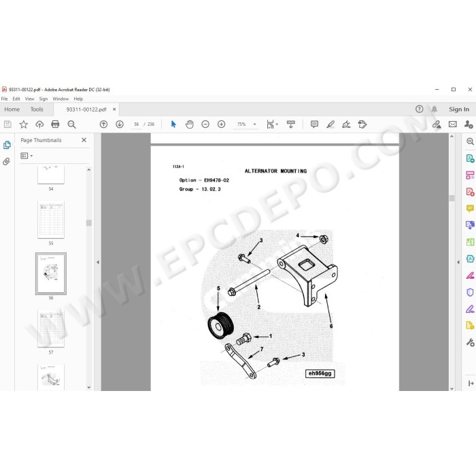This screenshot has width=476, height=476.
Task: Add a sticky note comment
Action: pos(314,124)
